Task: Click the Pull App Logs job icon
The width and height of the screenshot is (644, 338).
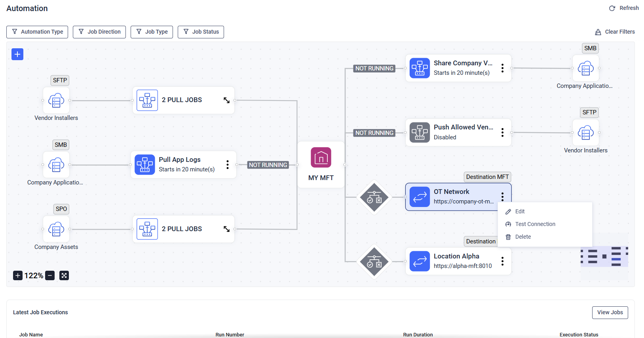Action: pyautogui.click(x=145, y=165)
